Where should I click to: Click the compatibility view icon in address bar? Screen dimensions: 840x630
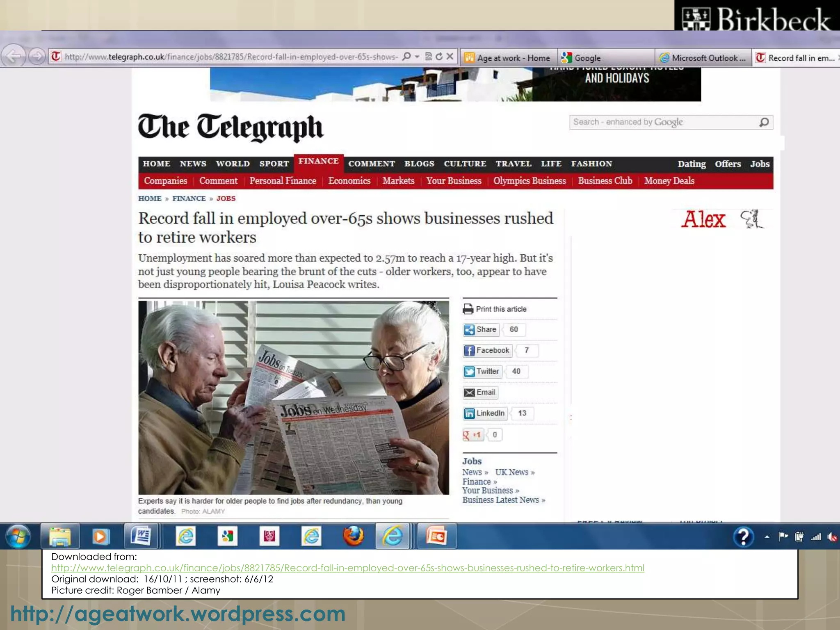tap(428, 56)
